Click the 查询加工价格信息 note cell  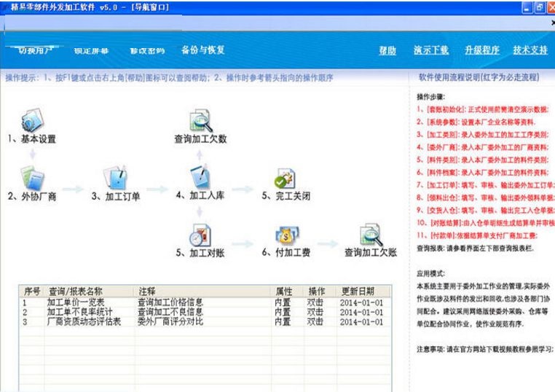click(x=170, y=302)
